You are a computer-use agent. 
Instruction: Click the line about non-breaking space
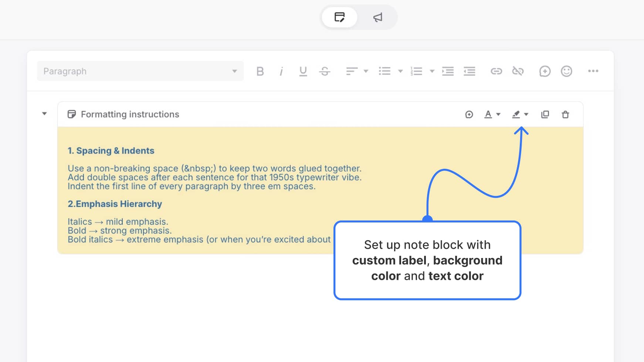click(214, 168)
